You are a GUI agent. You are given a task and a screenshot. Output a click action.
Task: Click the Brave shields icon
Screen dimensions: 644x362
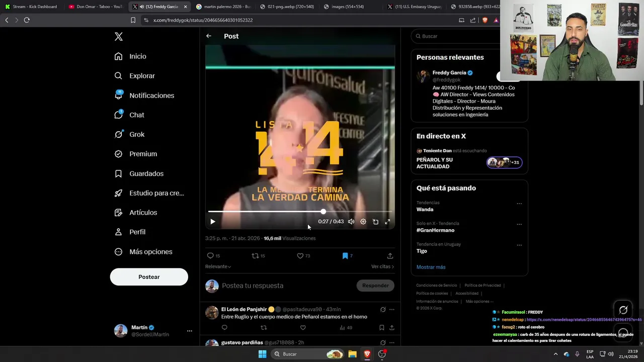pyautogui.click(x=485, y=20)
